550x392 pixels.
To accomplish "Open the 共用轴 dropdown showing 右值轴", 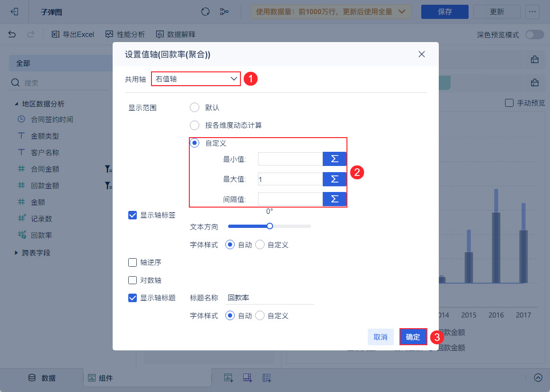I will (196, 79).
